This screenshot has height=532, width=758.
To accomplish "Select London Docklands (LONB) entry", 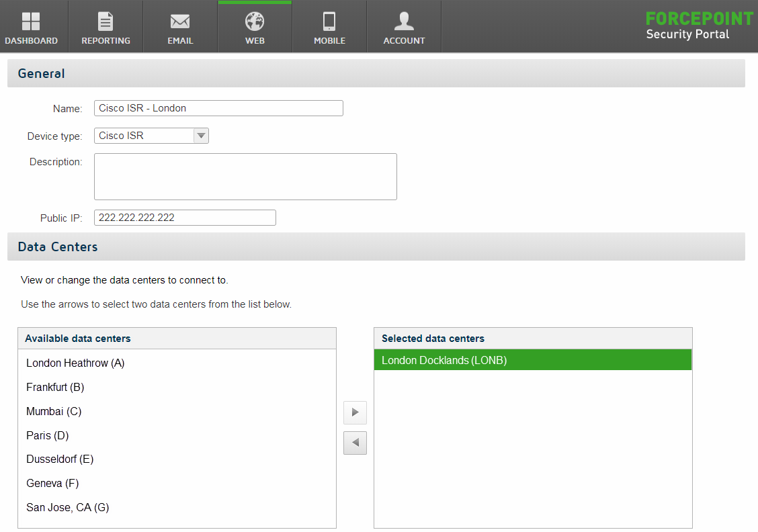I will (533, 360).
